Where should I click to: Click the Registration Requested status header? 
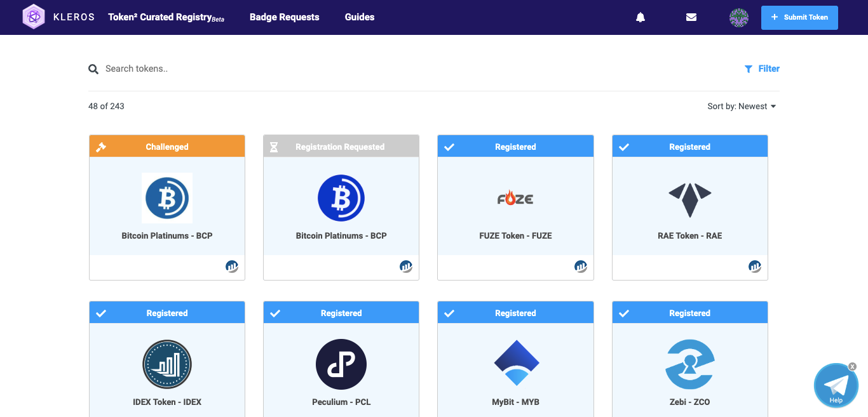pyautogui.click(x=341, y=147)
